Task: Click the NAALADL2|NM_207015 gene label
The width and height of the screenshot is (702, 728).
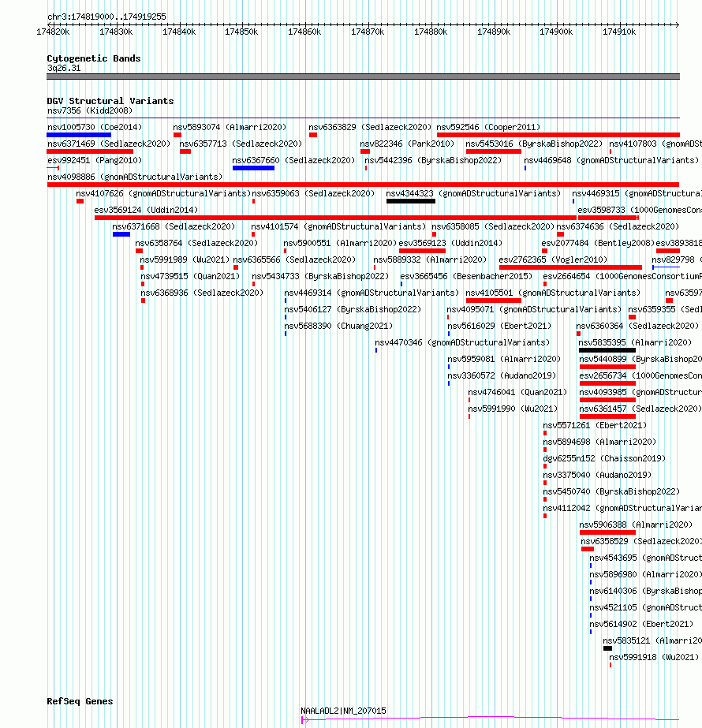Action: [343, 711]
